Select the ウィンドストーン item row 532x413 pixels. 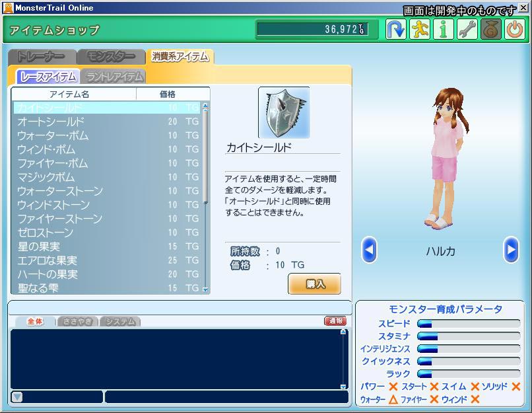pos(108,205)
